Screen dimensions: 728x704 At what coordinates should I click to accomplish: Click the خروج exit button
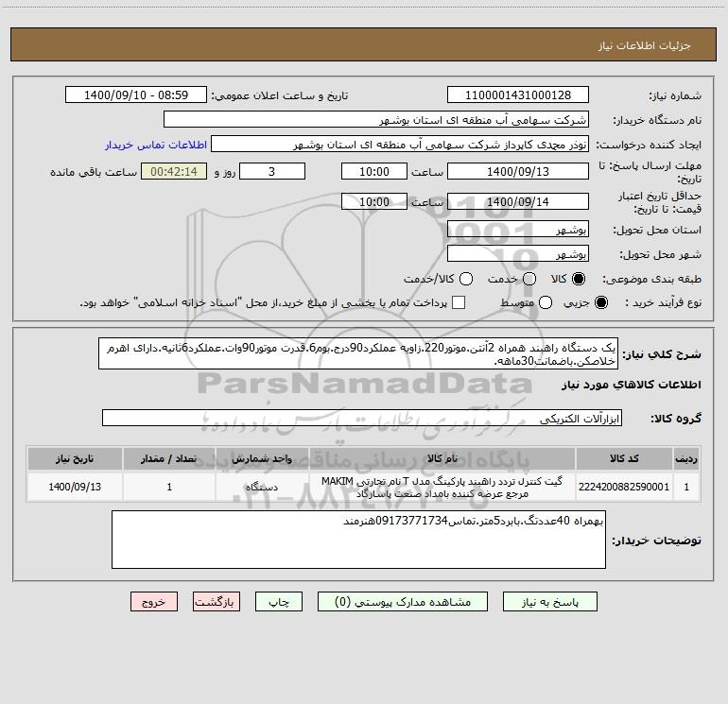pos(154,602)
